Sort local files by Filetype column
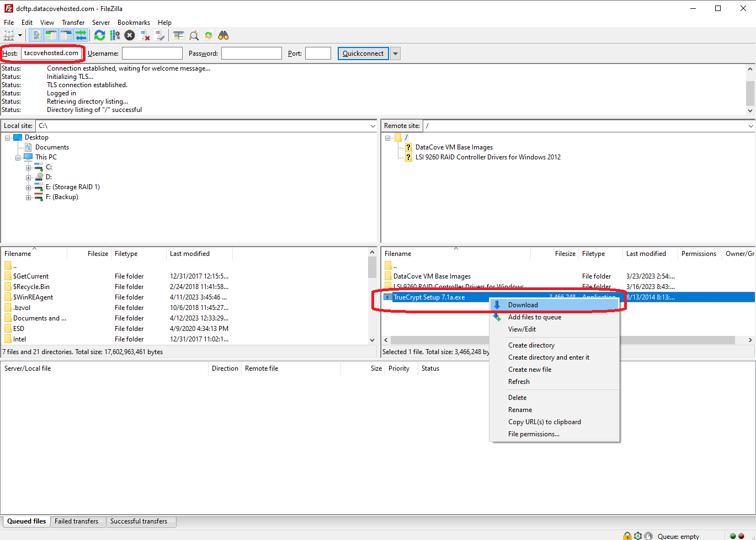The image size is (756, 540). tap(139, 254)
